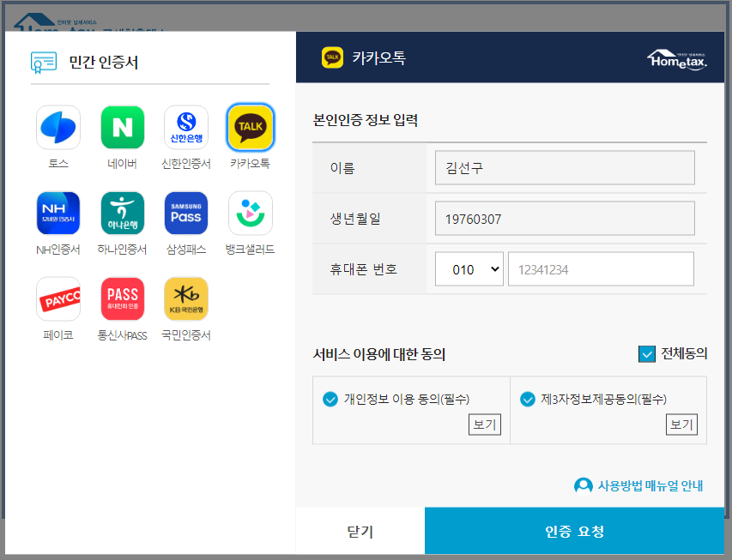Click the 네이버 label text
Viewport: 732px width, 560px height.
(123, 164)
